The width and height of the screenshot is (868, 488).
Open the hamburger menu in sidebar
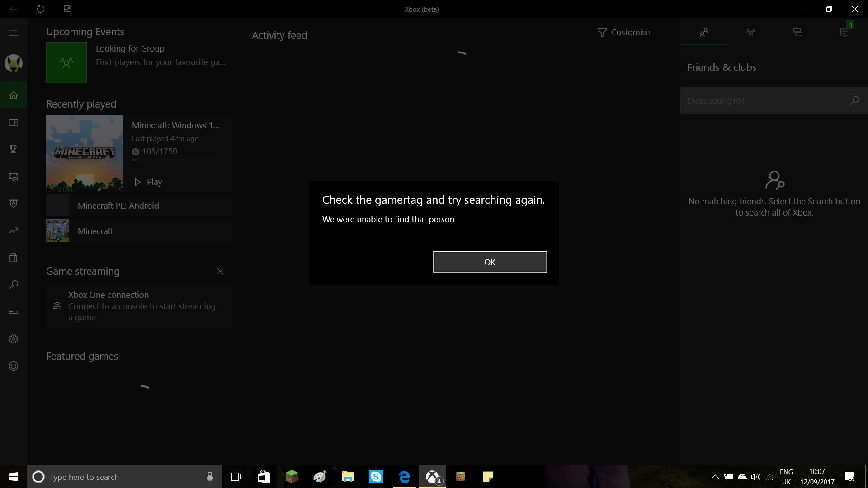[x=14, y=33]
